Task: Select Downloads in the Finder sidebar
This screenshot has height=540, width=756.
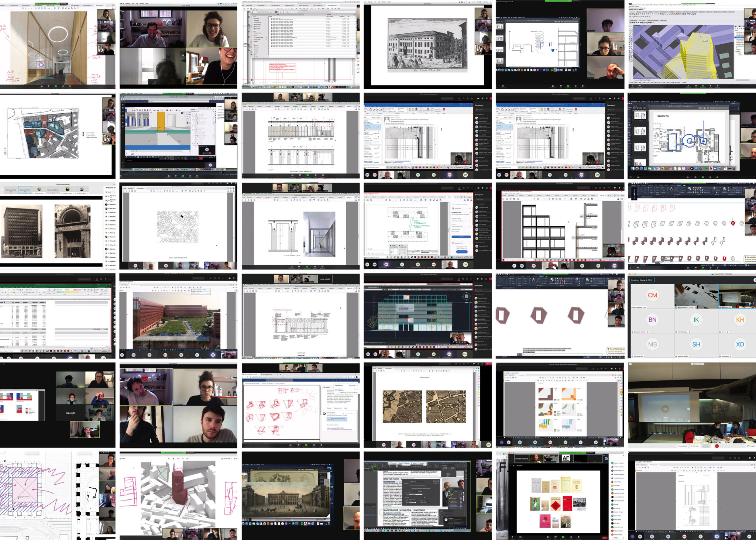Action: click(257, 29)
